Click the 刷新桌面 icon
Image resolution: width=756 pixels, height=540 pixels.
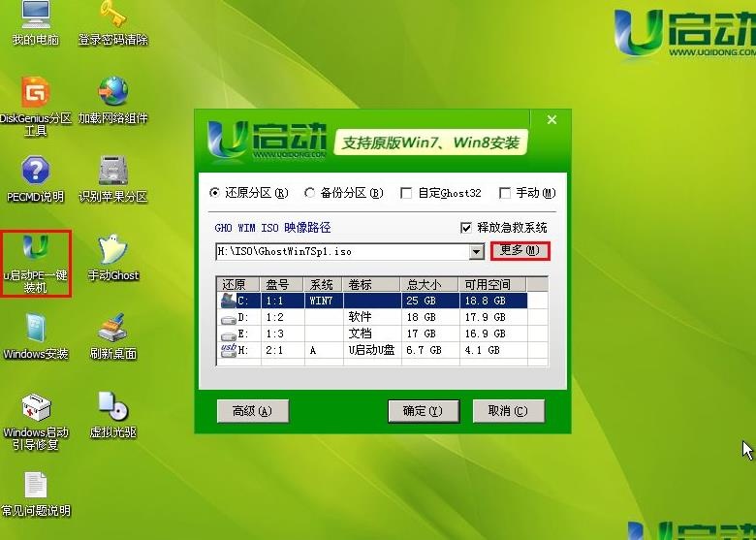tap(112, 336)
